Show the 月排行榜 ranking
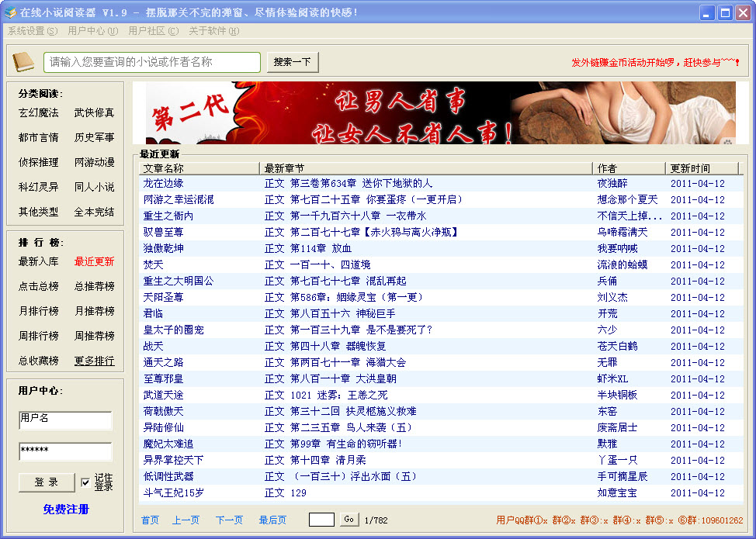 tap(38, 311)
